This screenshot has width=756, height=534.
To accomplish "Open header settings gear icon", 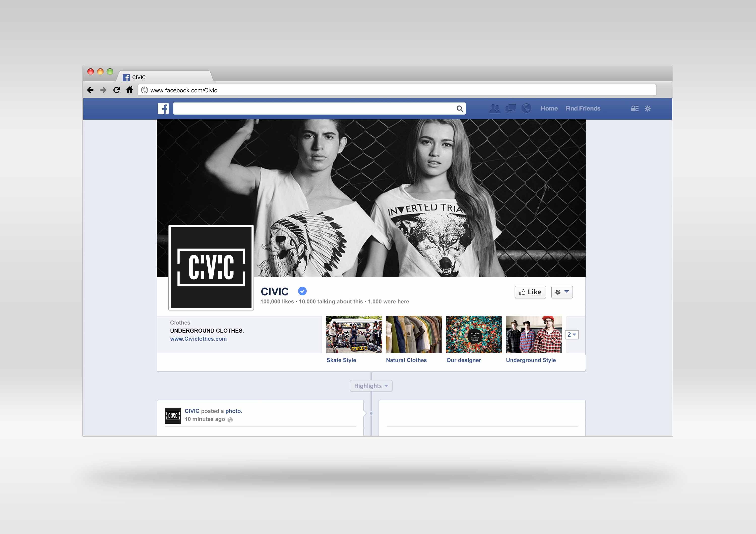I will tap(648, 109).
